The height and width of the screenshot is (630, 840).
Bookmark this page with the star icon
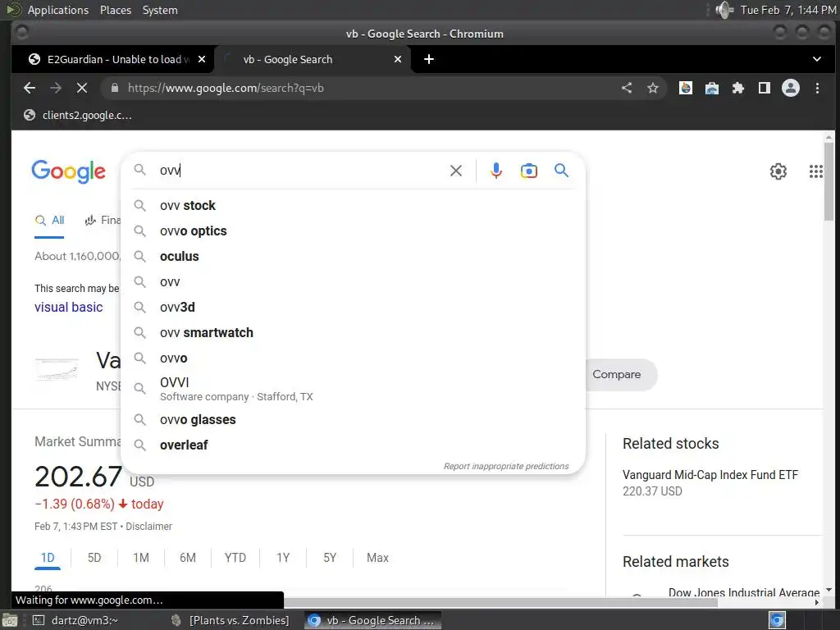pyautogui.click(x=652, y=88)
